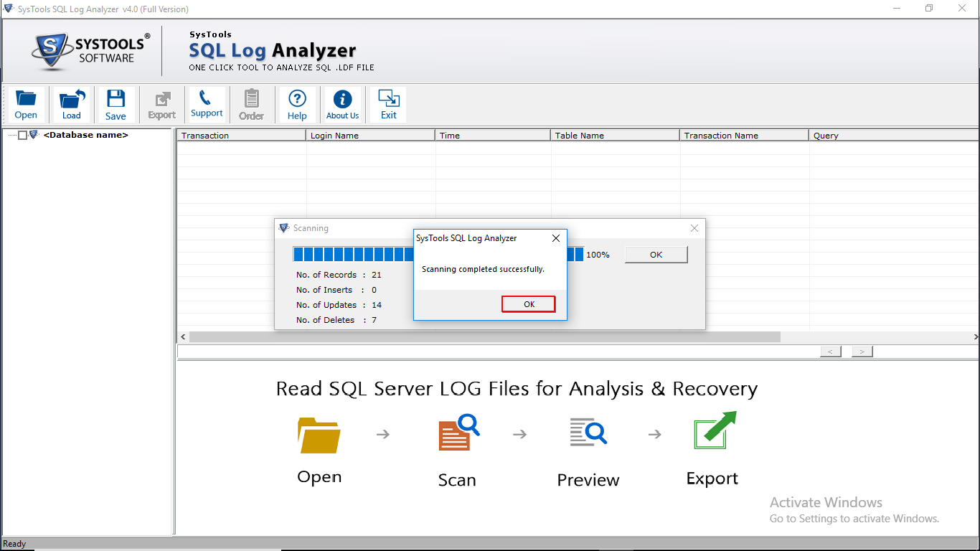Select the Database name tree node
980x551 pixels.
coord(86,135)
